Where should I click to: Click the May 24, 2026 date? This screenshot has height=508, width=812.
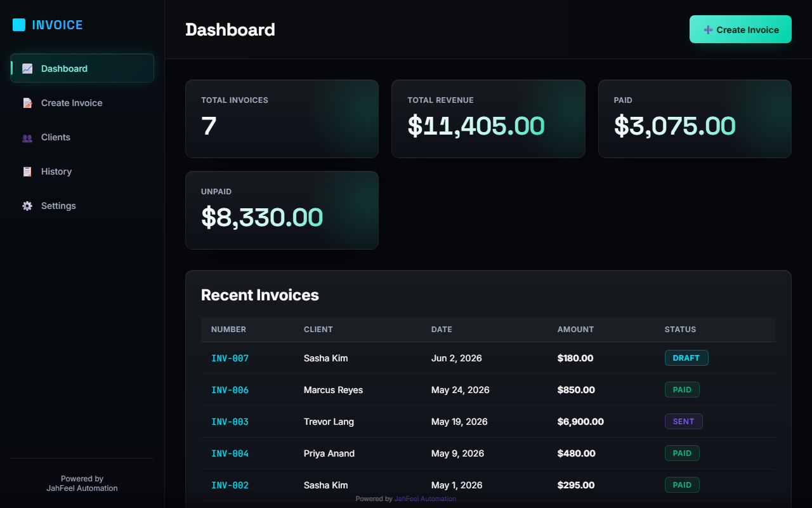460,390
